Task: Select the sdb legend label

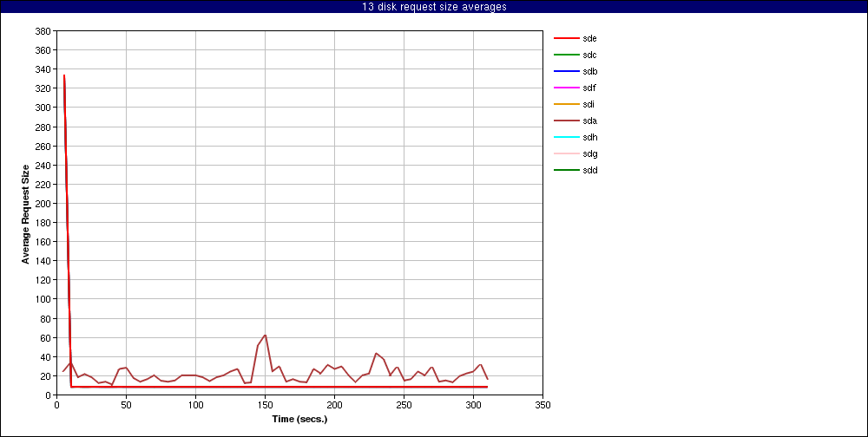Action: pos(589,71)
